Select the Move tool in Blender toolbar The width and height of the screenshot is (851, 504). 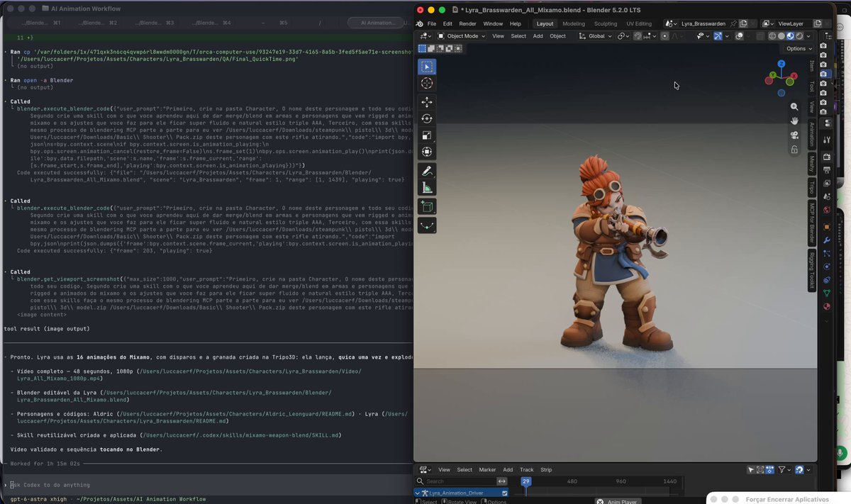click(427, 102)
